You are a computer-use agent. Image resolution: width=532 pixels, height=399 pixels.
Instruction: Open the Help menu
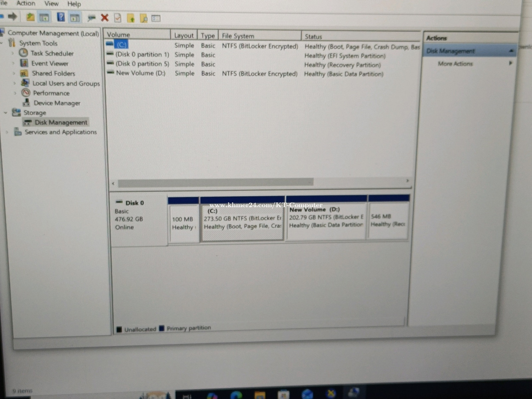(x=74, y=4)
